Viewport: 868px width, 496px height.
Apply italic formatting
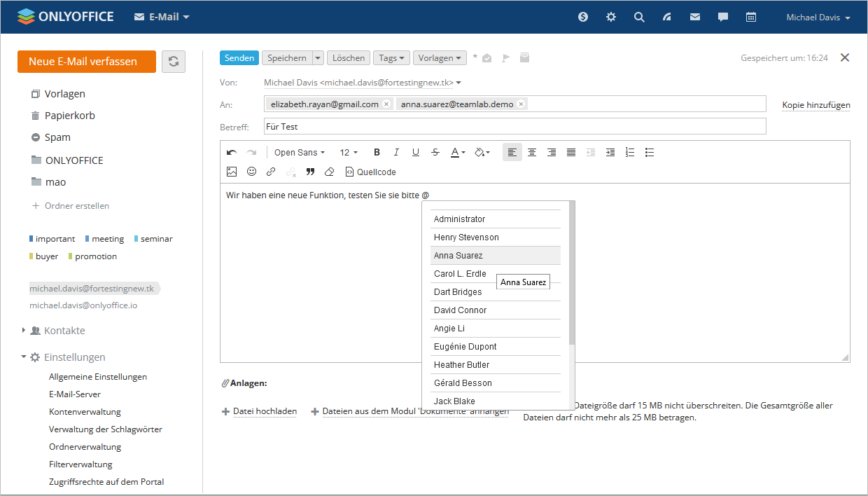click(x=396, y=153)
